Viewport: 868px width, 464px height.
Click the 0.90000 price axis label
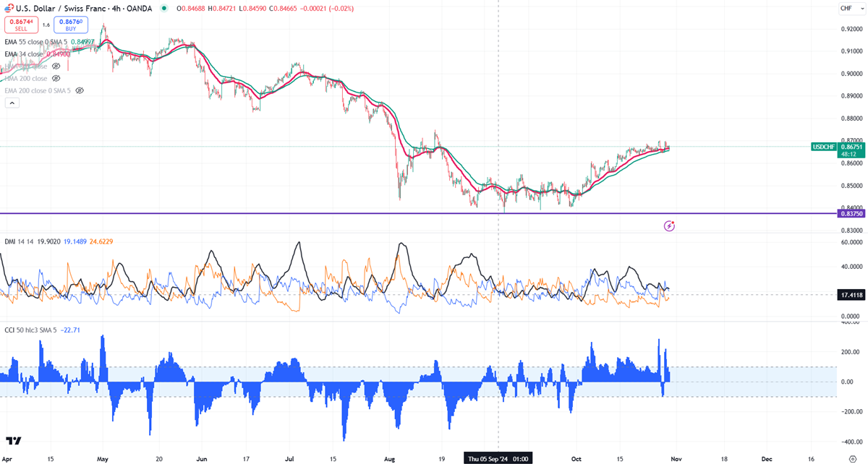click(x=852, y=74)
